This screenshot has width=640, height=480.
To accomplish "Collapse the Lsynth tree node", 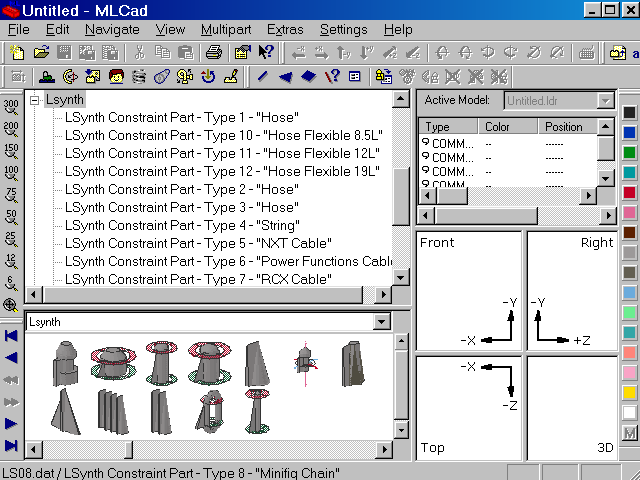I will 35,100.
